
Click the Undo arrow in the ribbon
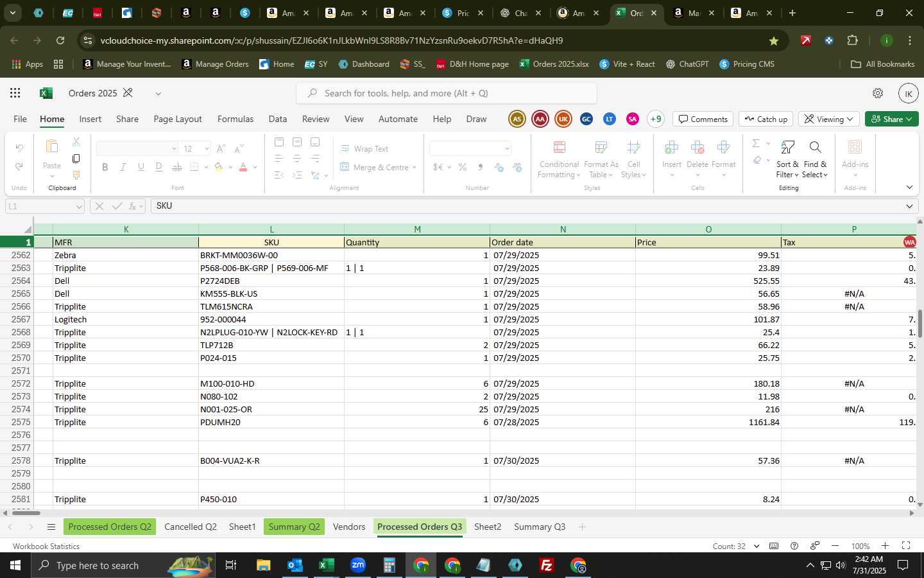[19, 148]
